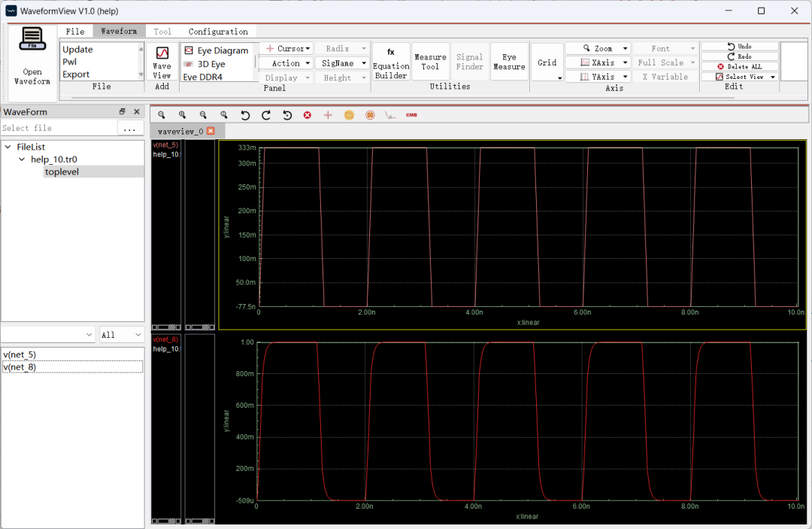This screenshot has height=529, width=812.
Task: Click the Select file input field
Action: (x=59, y=128)
